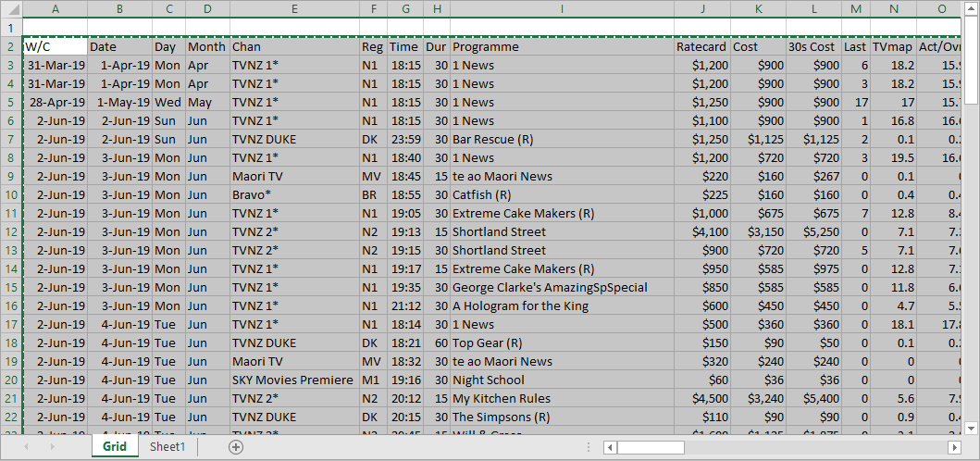Viewport: 980px width, 461px height.
Task: Click A Hologram for the King cell
Action: (562, 305)
